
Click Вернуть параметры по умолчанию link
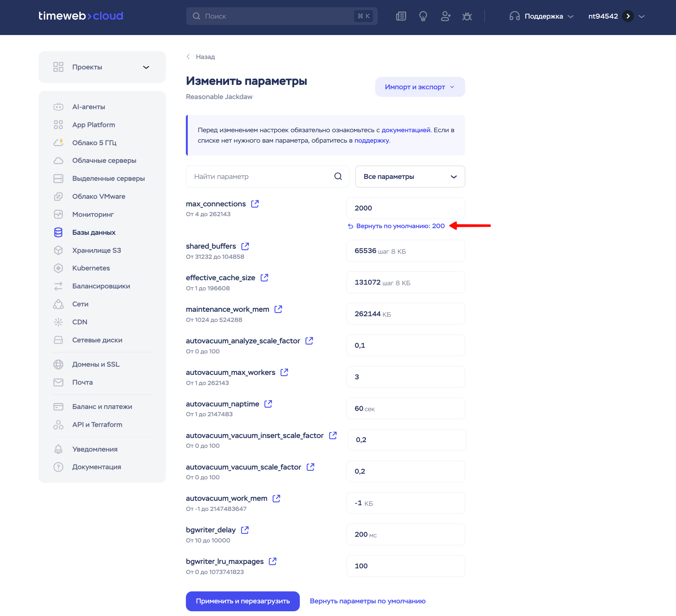(367, 601)
